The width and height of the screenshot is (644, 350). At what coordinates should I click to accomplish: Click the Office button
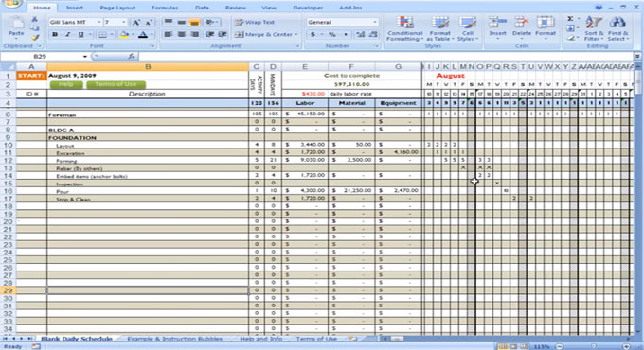11,4
